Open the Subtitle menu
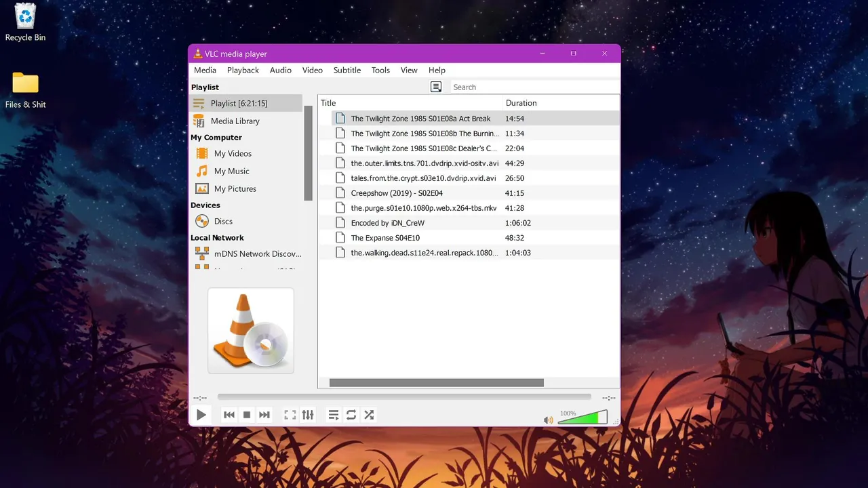 [347, 70]
